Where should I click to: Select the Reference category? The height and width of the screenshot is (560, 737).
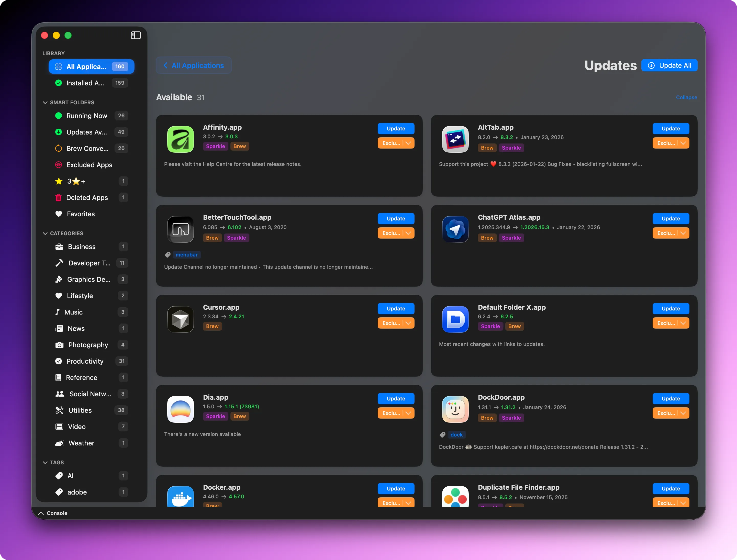click(91, 377)
